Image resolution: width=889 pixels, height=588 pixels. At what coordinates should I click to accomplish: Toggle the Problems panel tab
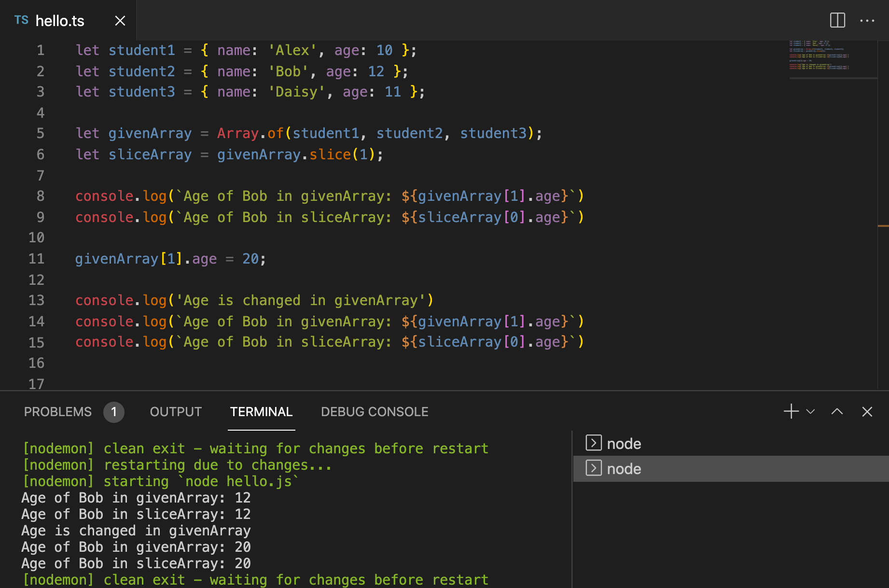(57, 412)
